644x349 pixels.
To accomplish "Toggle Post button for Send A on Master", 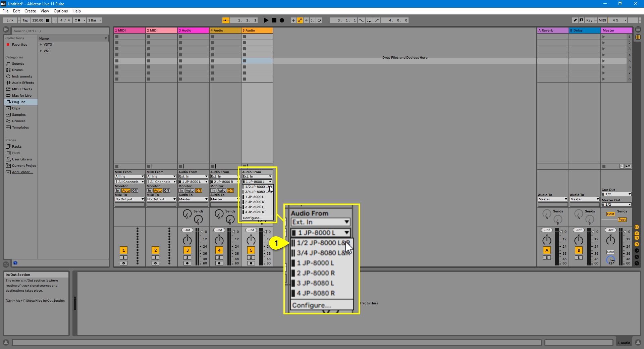I will tap(610, 214).
